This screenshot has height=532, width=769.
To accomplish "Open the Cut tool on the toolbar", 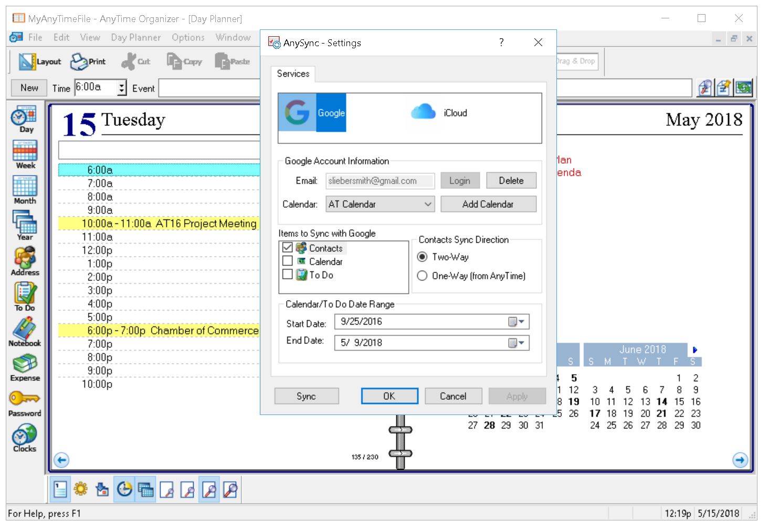I will point(136,61).
